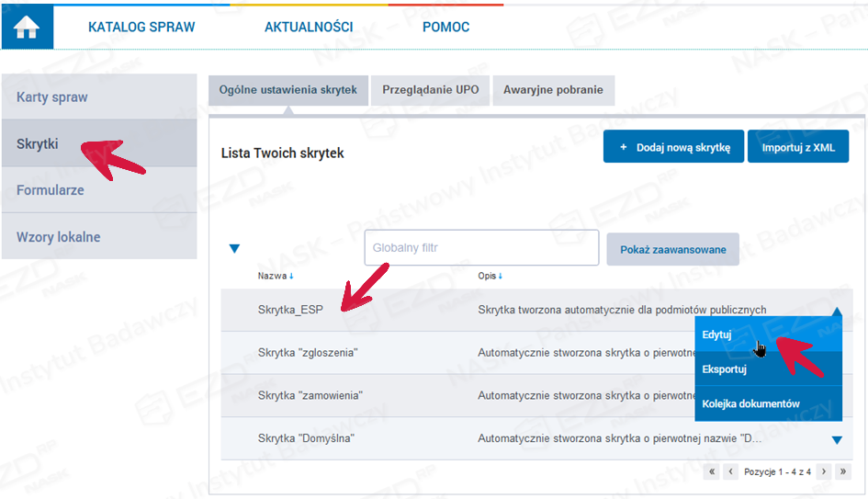Go to the first page of results
This screenshot has width=868, height=499.
712,471
